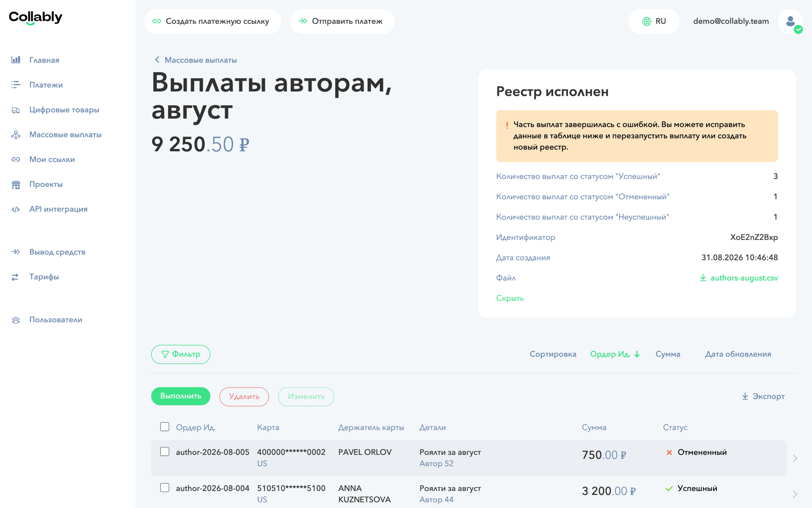Screen dimensions: 812x508
Task: Click the identifier XoE2nZ2Bxp
Action: pyautogui.click(x=754, y=237)
